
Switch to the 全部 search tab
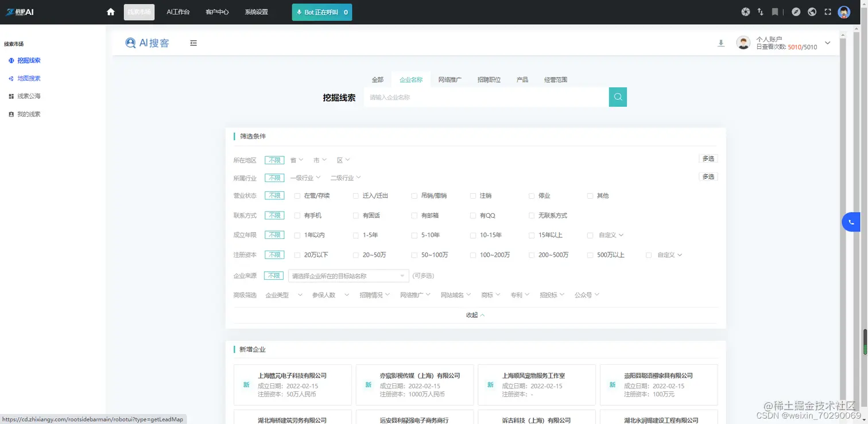pos(377,80)
